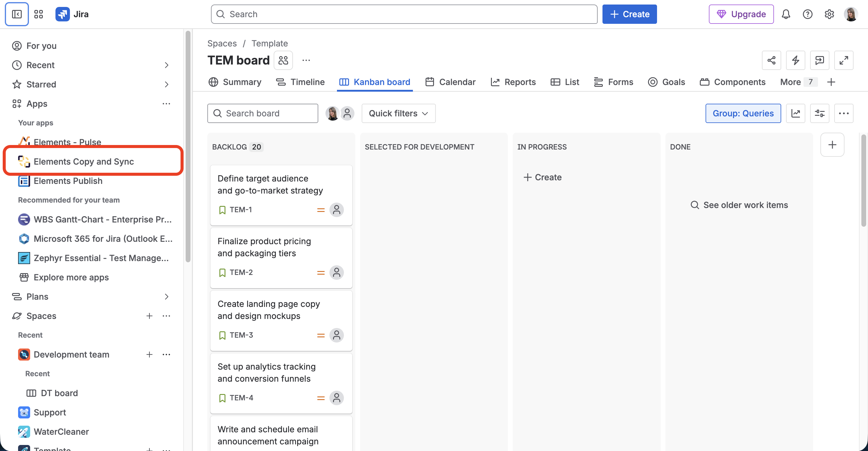Enter full screen with the expand arrows icon
Viewport: 868px width, 451px height.
click(844, 60)
